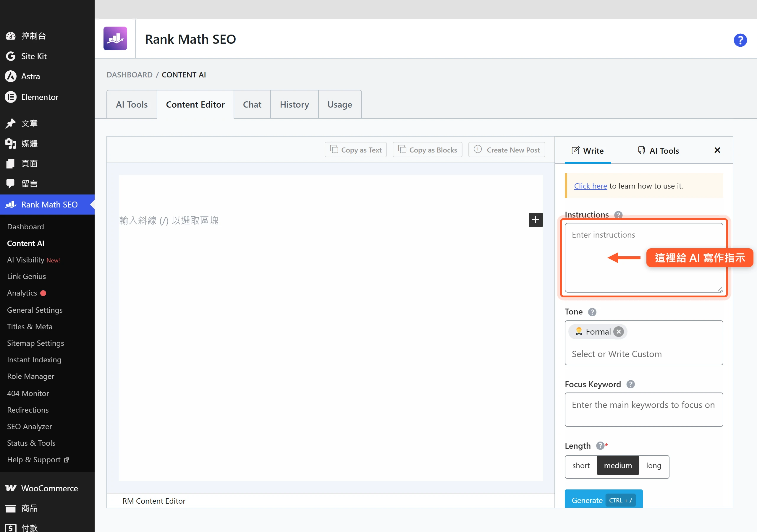Go to DASHBOARD breadcrumb link
The width and height of the screenshot is (757, 532).
click(x=130, y=75)
